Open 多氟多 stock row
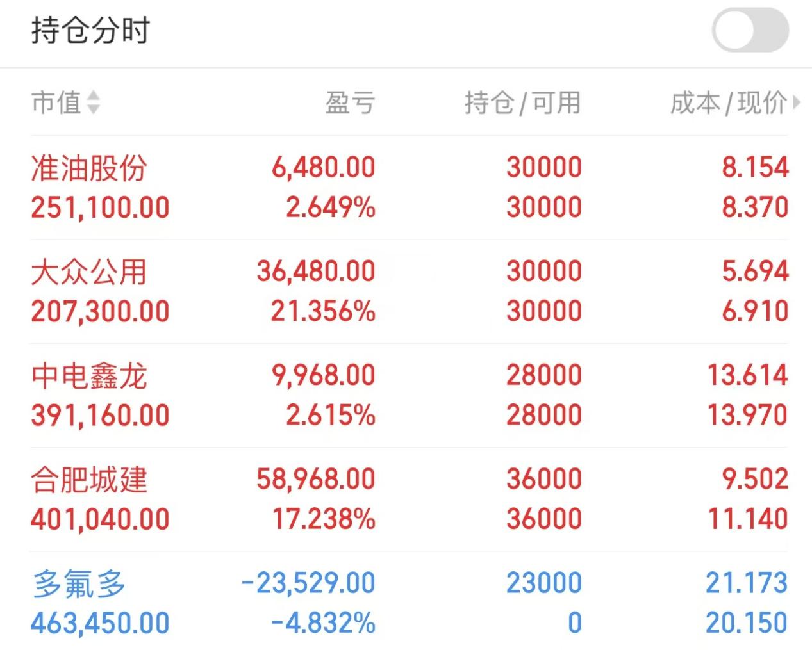812x650 pixels. click(x=410, y=602)
